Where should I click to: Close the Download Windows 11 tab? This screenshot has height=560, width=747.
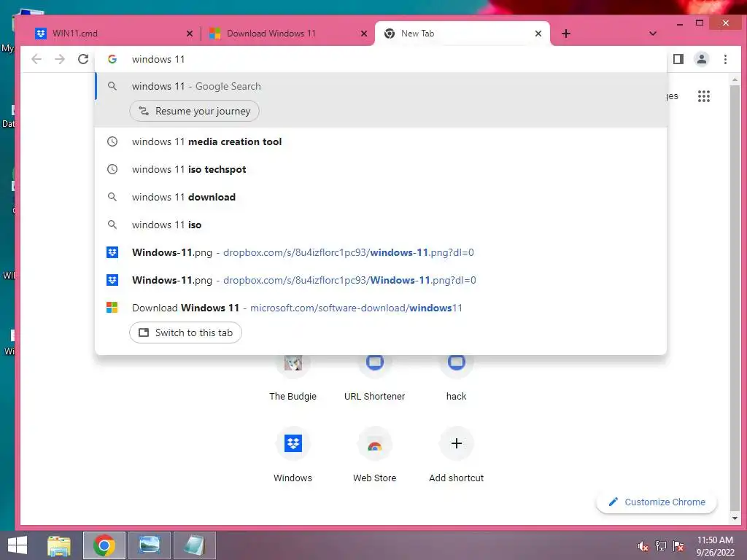[364, 34]
